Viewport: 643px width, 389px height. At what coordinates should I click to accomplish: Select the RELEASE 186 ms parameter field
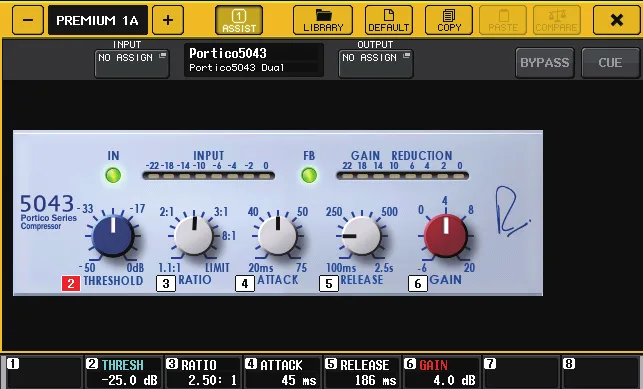pyautogui.click(x=362, y=372)
